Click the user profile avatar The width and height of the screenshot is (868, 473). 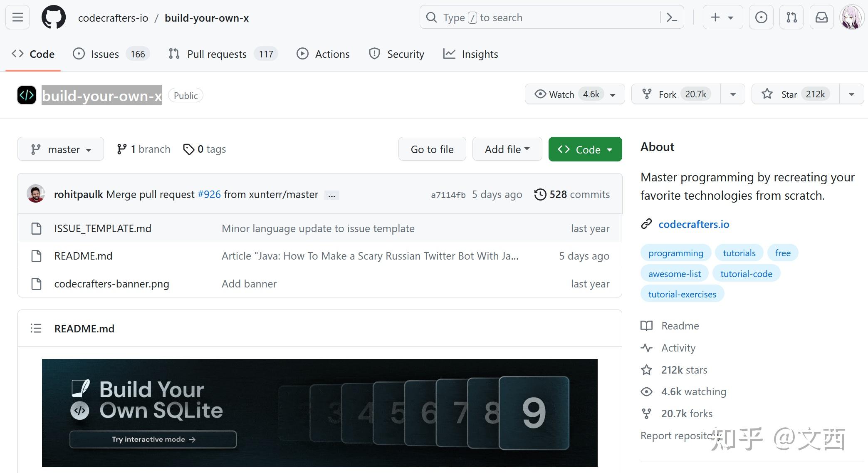[x=851, y=17]
